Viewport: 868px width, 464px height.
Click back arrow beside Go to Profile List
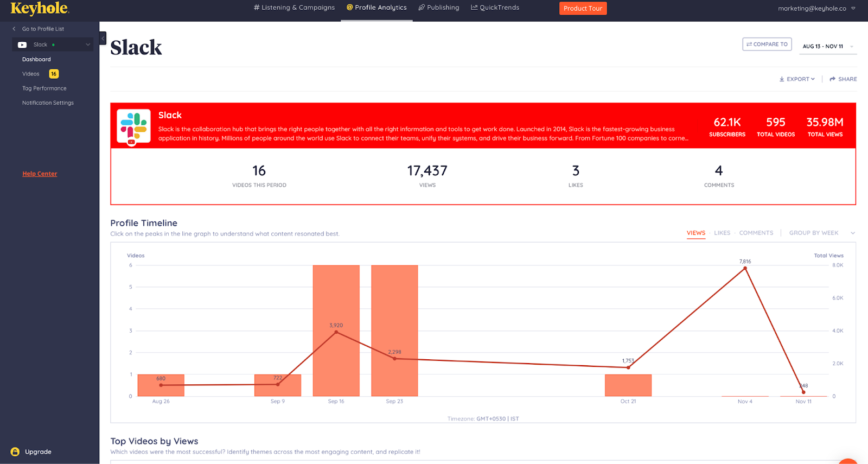pos(14,29)
